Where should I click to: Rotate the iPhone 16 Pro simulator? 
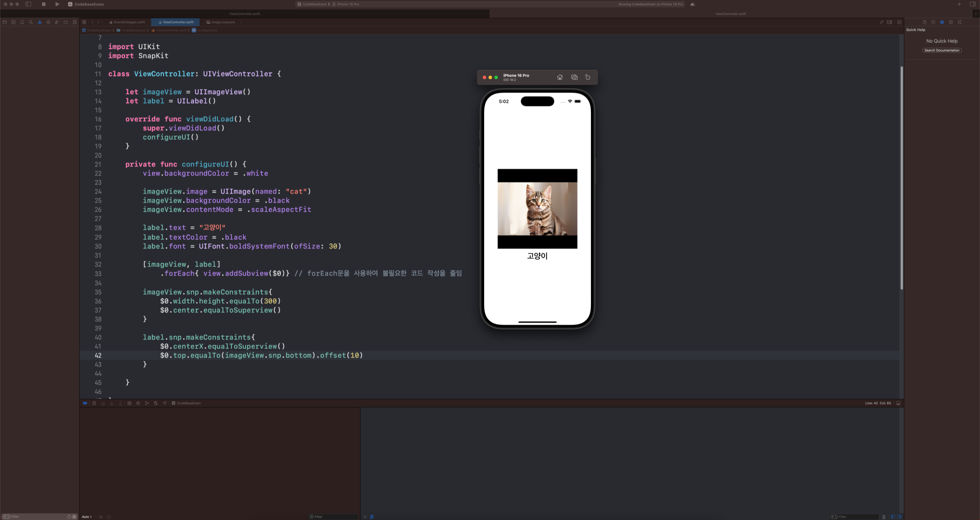click(587, 77)
